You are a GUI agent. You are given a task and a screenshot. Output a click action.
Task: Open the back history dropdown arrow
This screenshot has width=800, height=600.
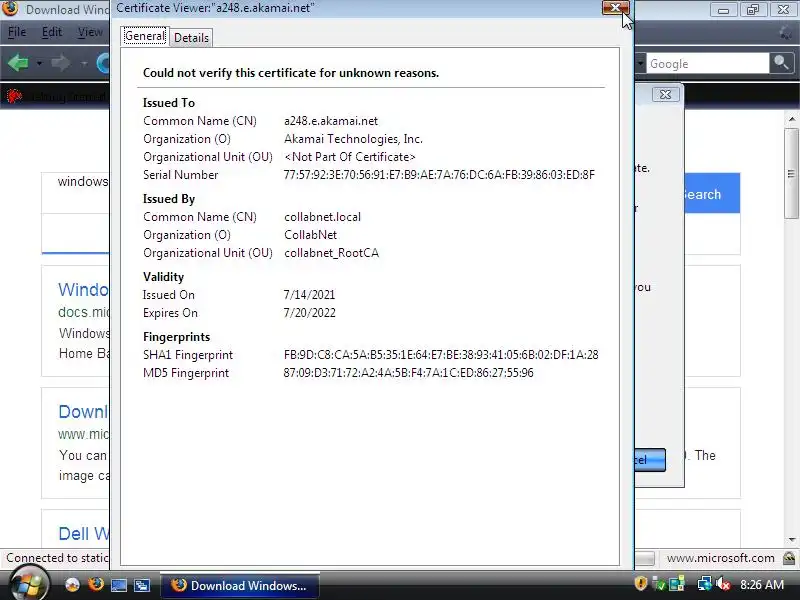click(x=39, y=64)
